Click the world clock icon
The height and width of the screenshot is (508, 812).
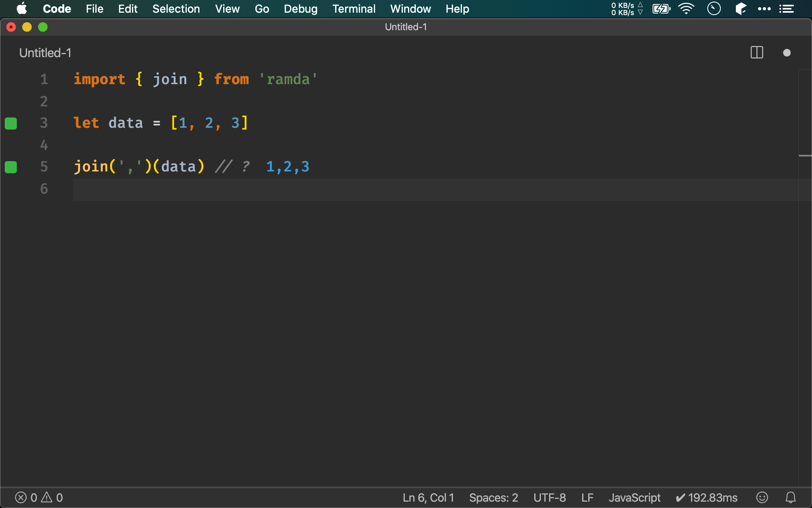coord(714,9)
